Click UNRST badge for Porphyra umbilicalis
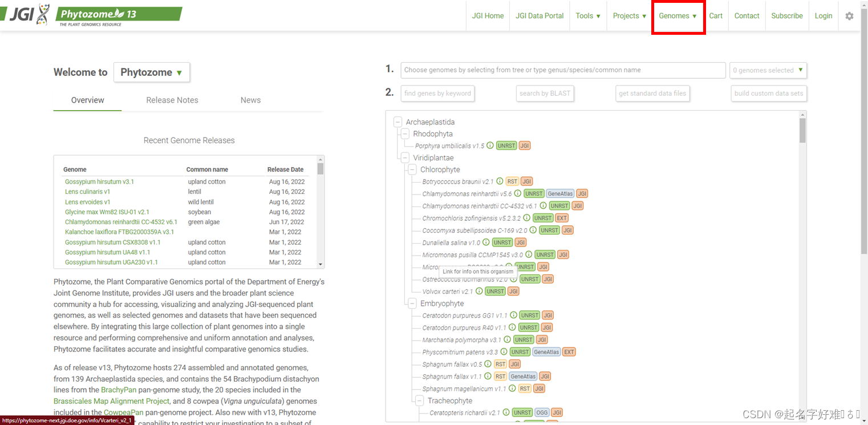868x425 pixels. [x=506, y=145]
